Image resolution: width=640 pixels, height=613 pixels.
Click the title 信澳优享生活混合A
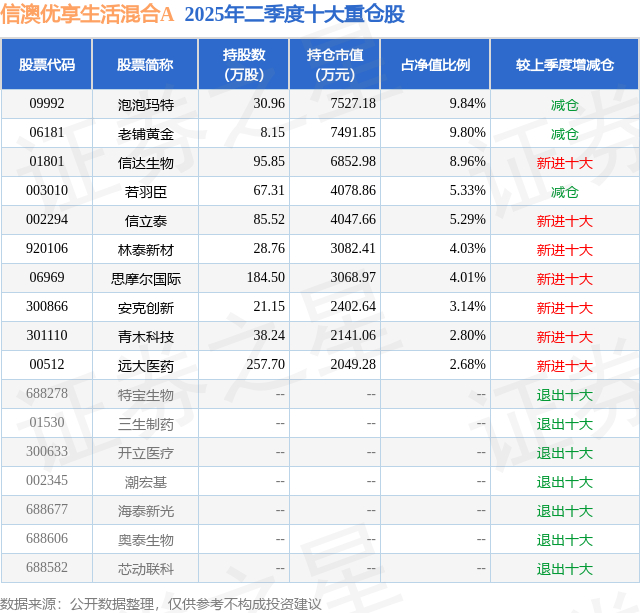tap(87, 14)
